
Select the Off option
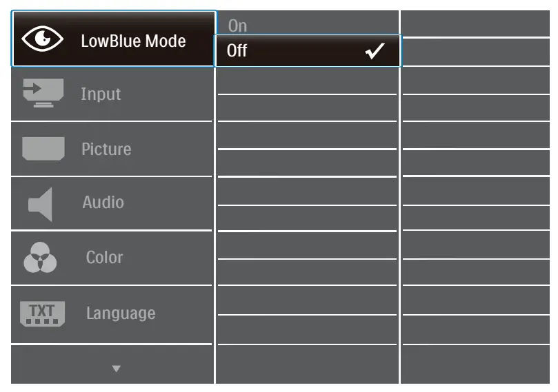click(x=237, y=51)
